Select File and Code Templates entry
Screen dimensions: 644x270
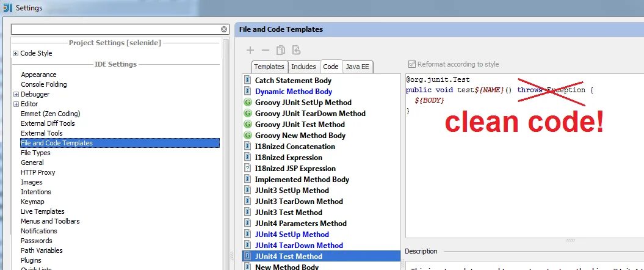coord(120,143)
